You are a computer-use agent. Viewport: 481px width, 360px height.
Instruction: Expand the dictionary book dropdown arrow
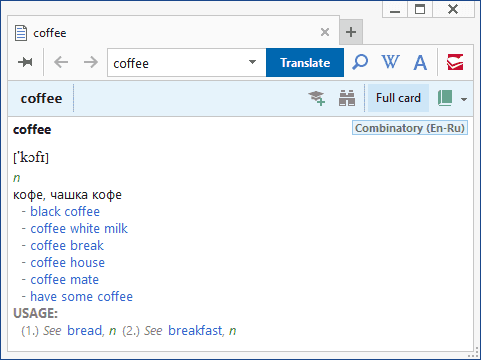(464, 99)
